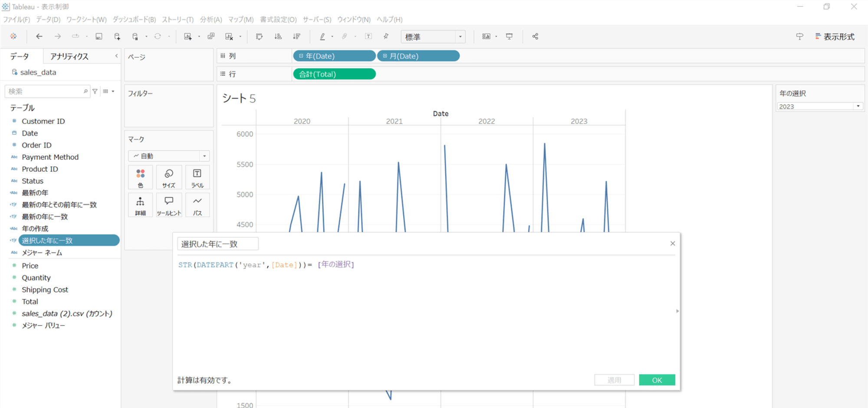
Task: Click the refresh data icon
Action: (x=158, y=36)
